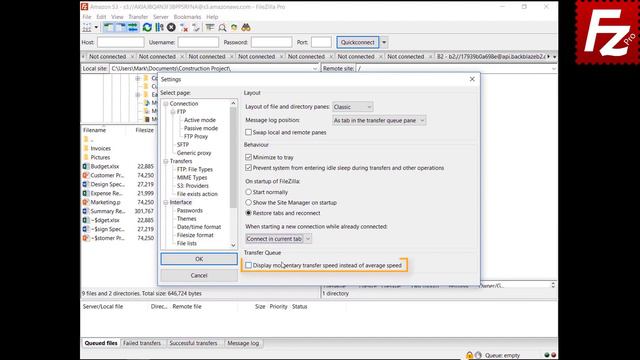Click the FileZilla Pro icon in the title bar
Screen dimensions: 640x360
pyautogui.click(x=84, y=7)
